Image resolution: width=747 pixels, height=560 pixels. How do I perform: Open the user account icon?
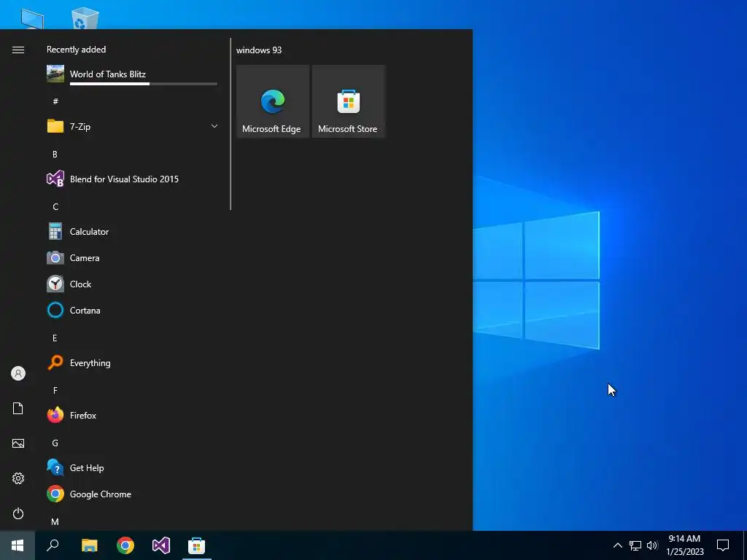(18, 373)
